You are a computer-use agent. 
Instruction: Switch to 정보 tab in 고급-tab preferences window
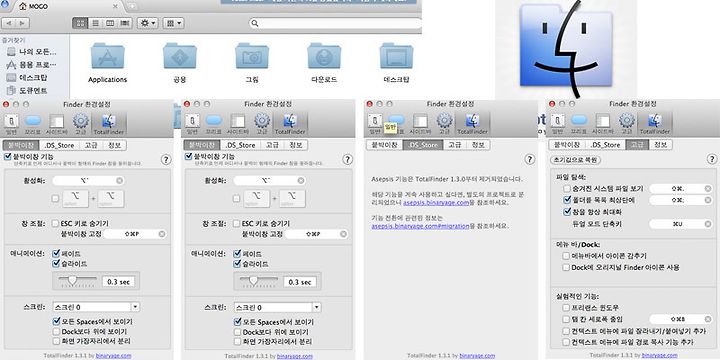(660, 145)
